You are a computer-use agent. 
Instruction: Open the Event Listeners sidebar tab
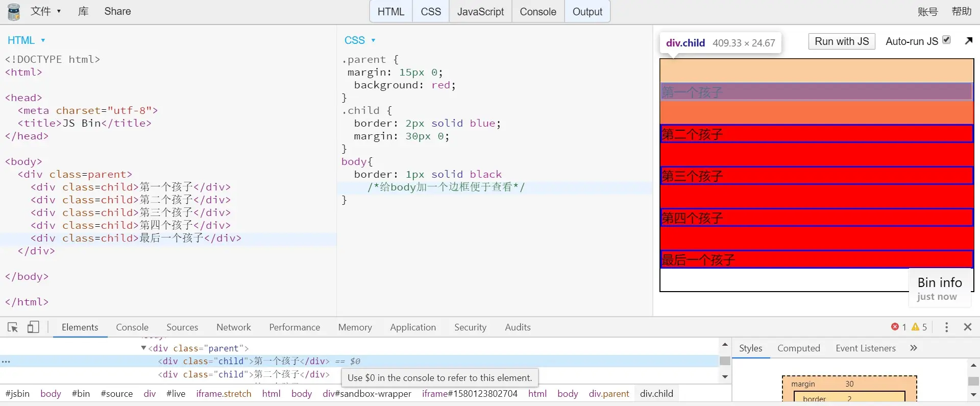pos(866,348)
